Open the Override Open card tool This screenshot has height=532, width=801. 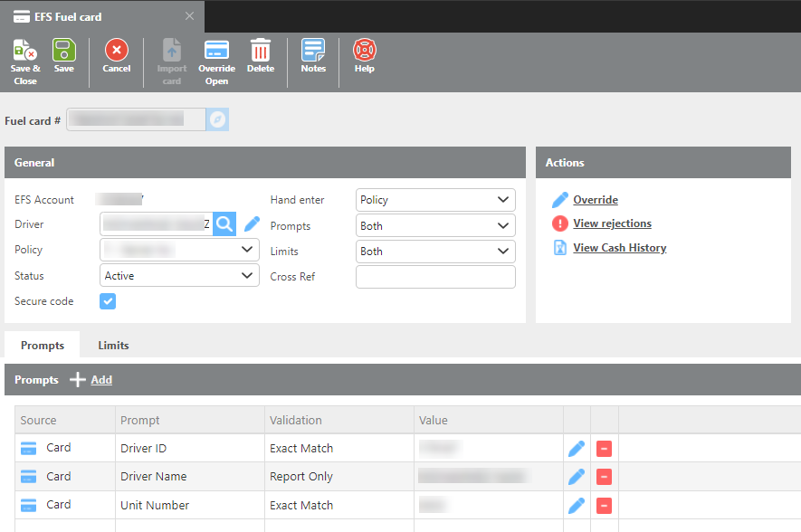[216, 51]
